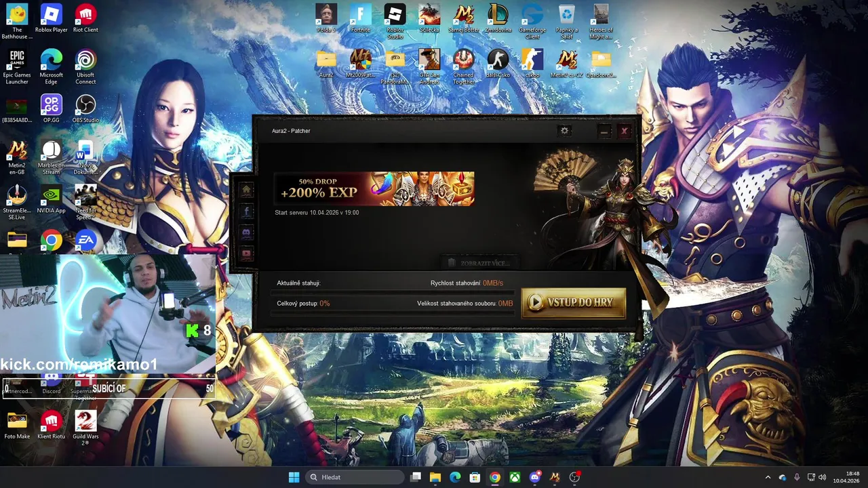Open the Zmrdovina League shortcut
The height and width of the screenshot is (488, 868).
coord(498,18)
